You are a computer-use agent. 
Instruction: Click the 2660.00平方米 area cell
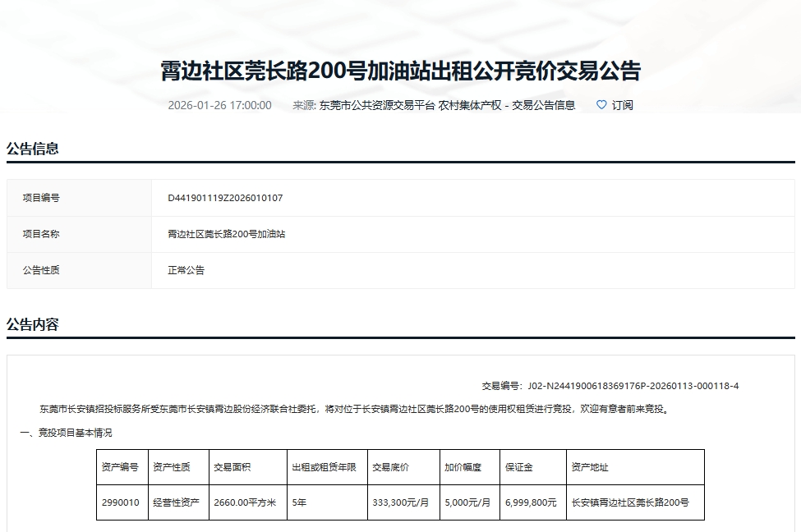(x=244, y=502)
